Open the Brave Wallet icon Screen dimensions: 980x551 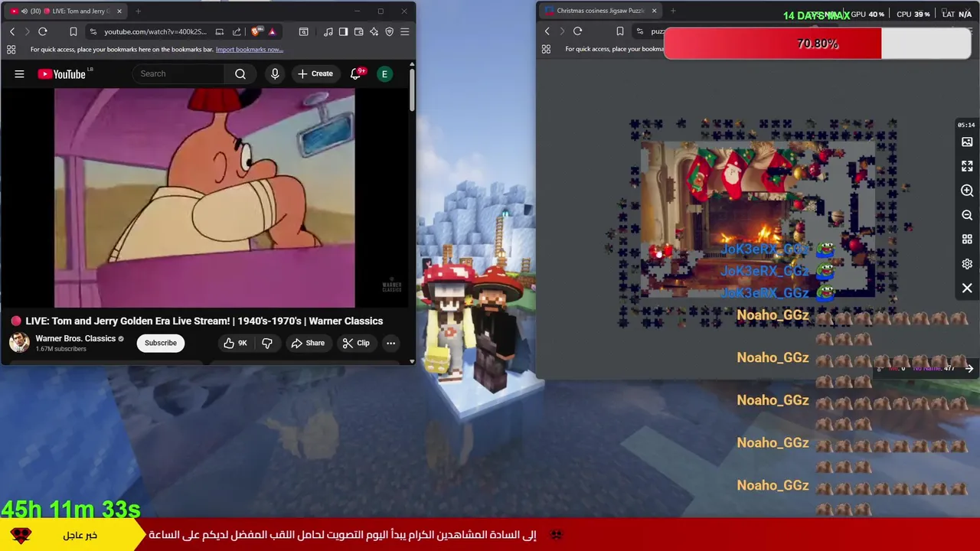pos(358,31)
